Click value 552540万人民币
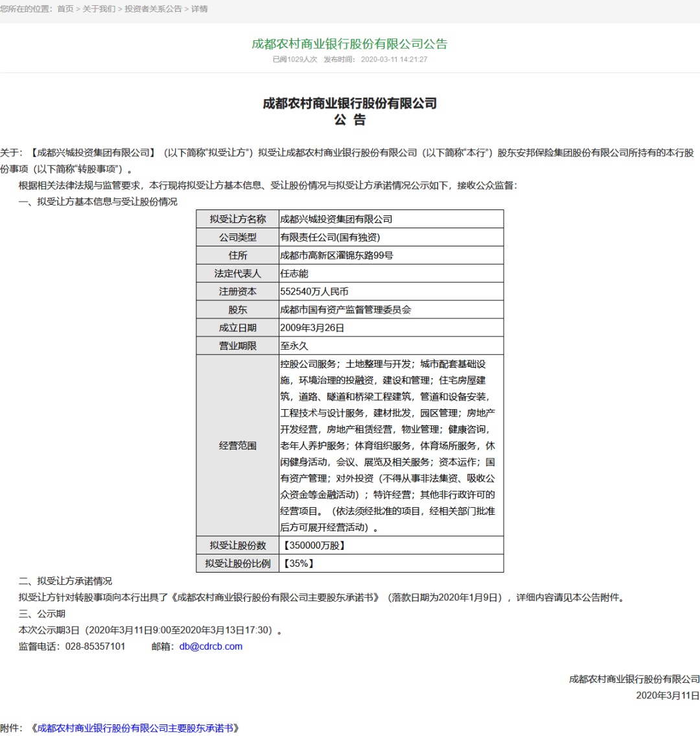This screenshot has width=700, height=736. (x=314, y=292)
